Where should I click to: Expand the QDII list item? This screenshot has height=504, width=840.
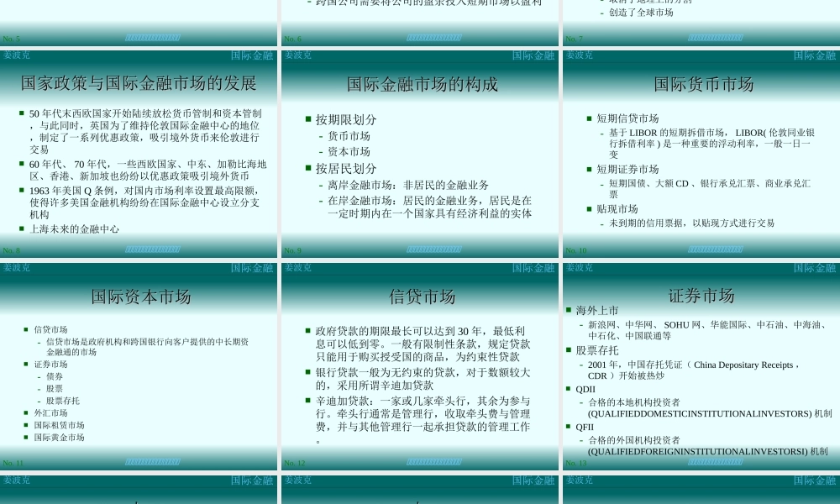click(x=585, y=388)
